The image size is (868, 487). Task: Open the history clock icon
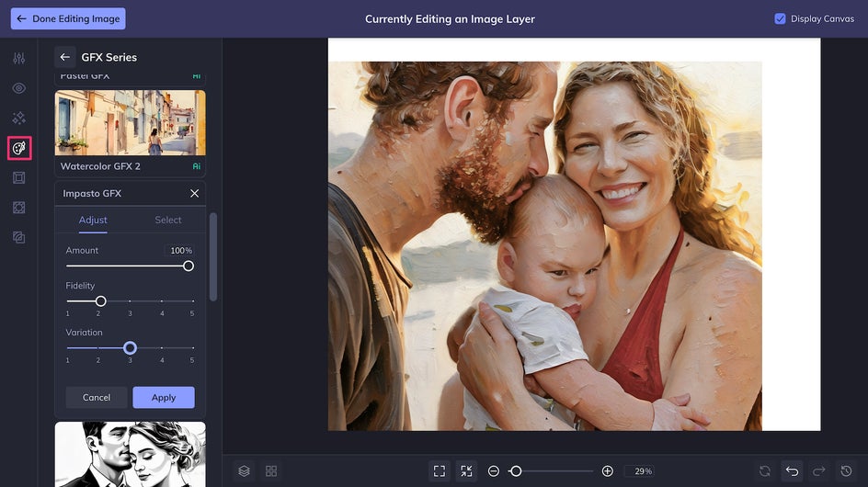(847, 471)
